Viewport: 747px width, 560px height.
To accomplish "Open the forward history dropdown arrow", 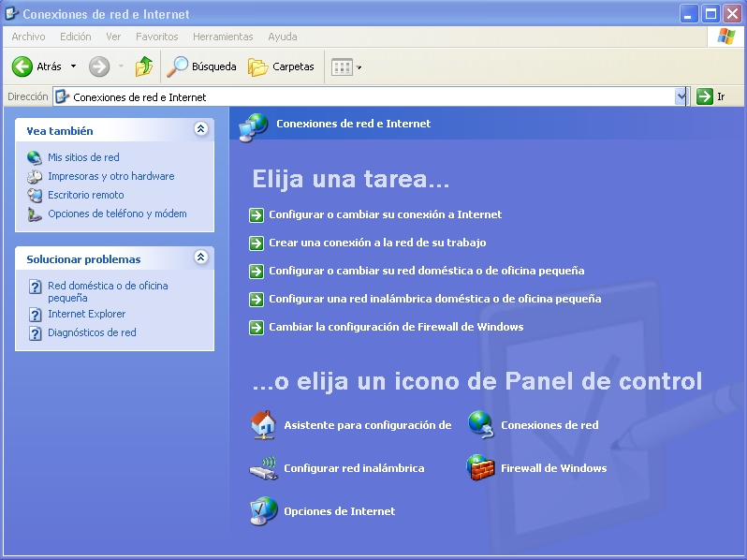I will click(121, 66).
